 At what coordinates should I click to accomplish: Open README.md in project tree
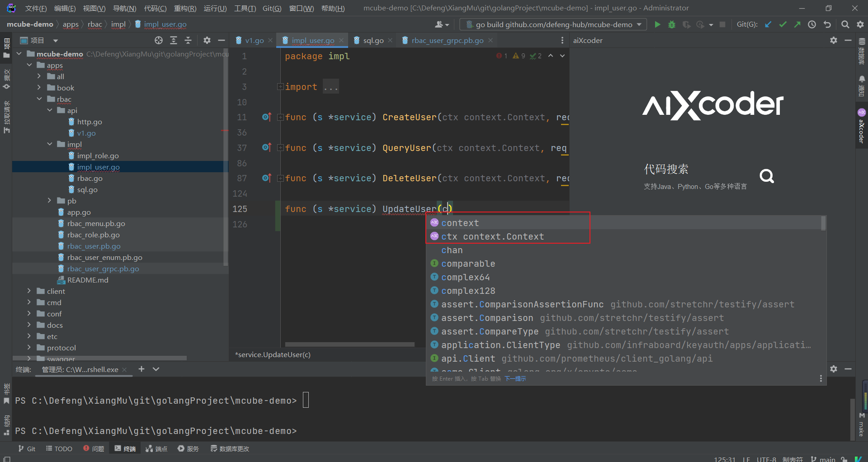click(x=87, y=280)
